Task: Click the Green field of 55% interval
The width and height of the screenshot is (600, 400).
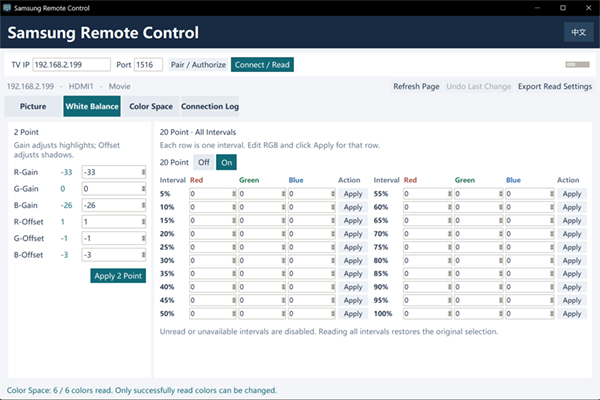Action: coord(479,194)
